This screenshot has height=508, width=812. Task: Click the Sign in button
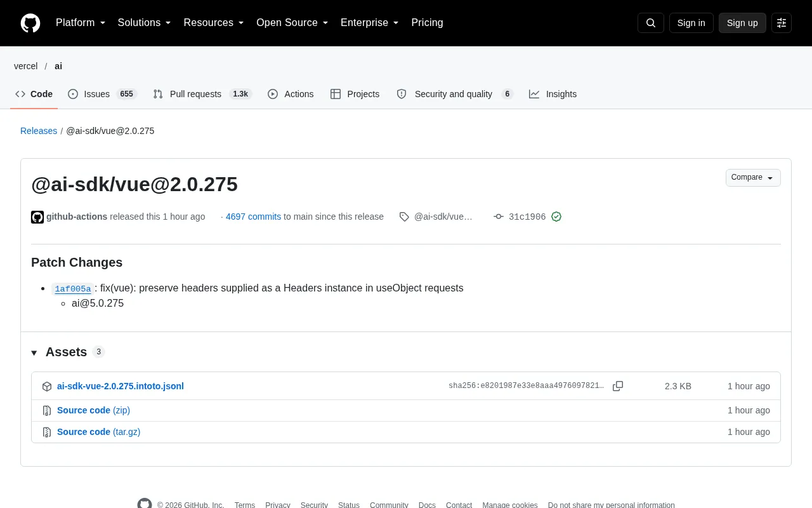(691, 23)
